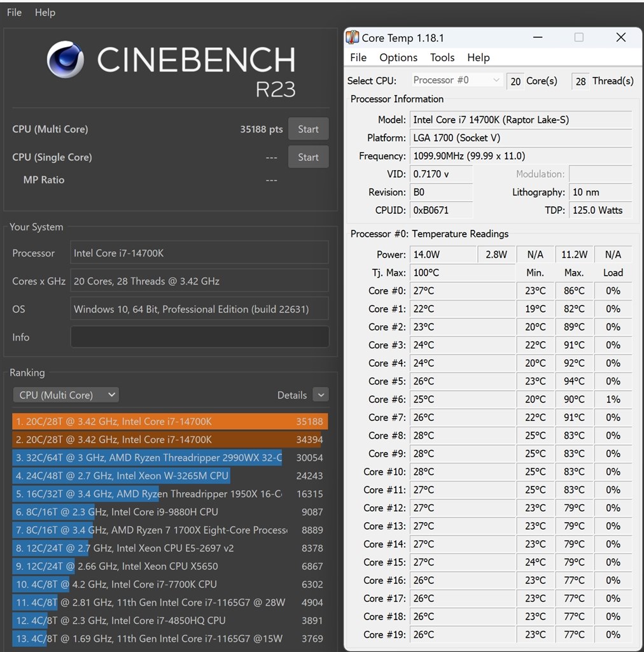Click the Platform field 'LGA 1700 (Socket V)'
644x652 pixels.
(x=521, y=138)
